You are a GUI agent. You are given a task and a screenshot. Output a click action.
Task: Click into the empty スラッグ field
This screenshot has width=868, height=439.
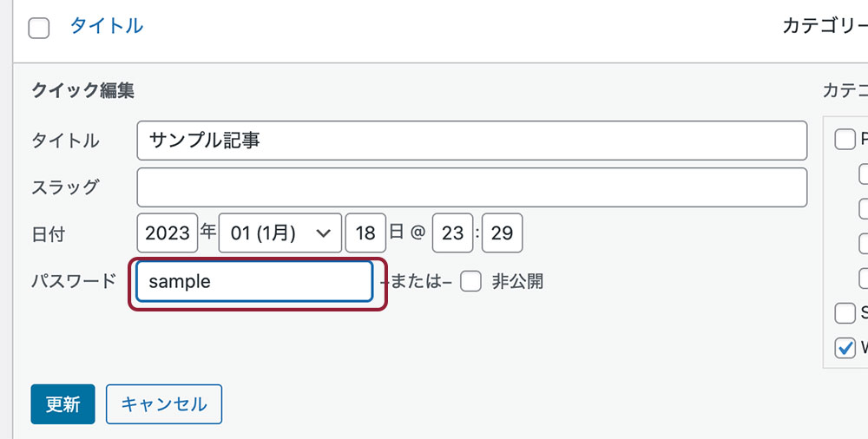point(471,187)
